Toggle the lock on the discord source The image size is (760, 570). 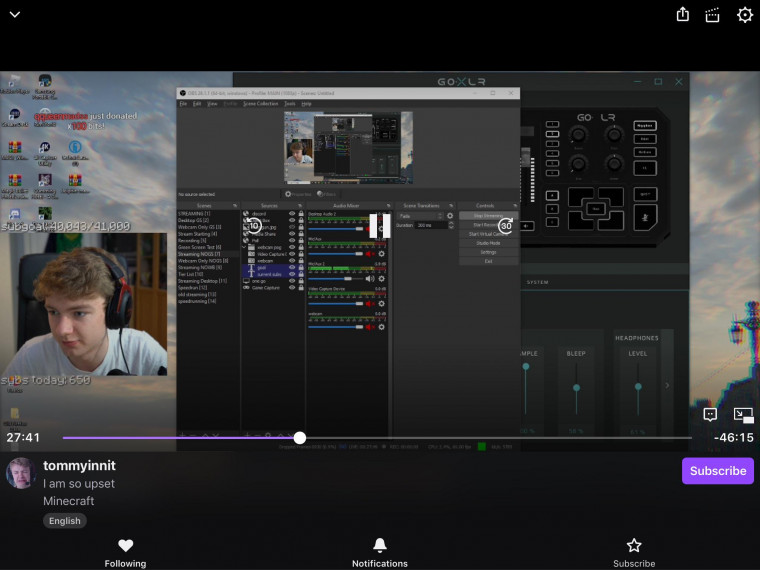pos(301,213)
